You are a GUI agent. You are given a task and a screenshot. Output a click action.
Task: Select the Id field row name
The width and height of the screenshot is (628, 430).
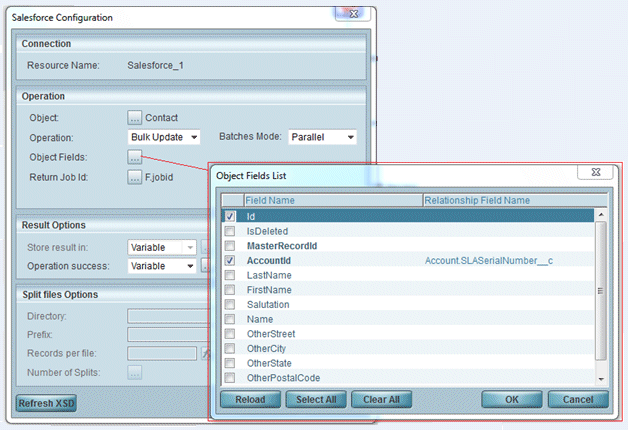251,217
